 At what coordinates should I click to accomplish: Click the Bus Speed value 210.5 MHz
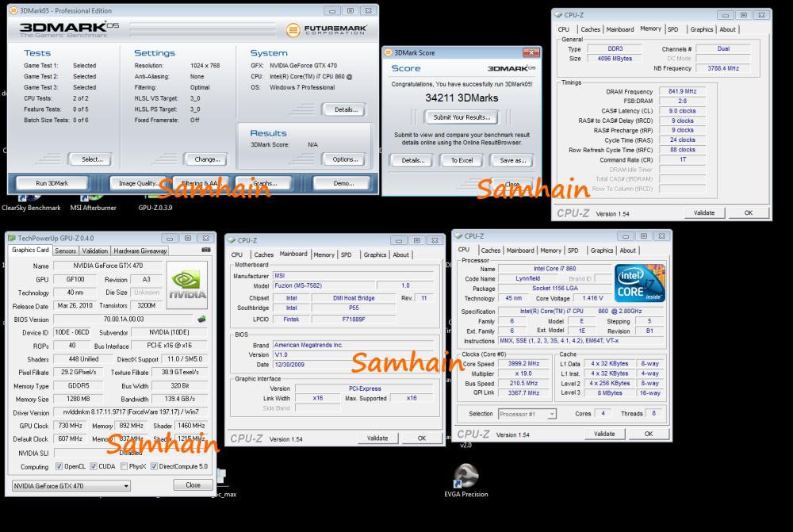(x=523, y=383)
